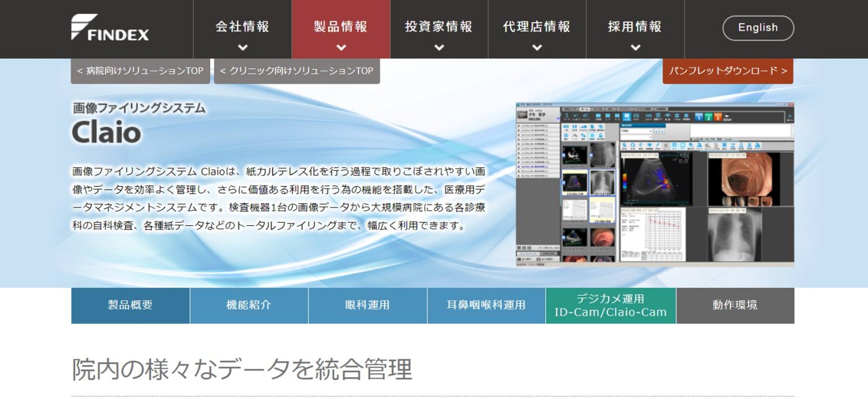868x406 pixels.
Task: Select the highlighted blue tool icon in Claio ribbon
Action: 627,117
